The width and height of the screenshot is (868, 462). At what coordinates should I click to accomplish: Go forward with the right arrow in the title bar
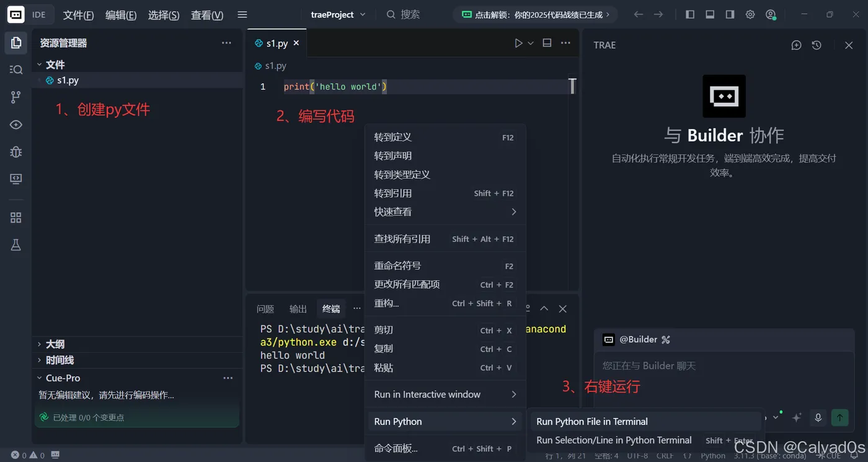[x=658, y=14]
